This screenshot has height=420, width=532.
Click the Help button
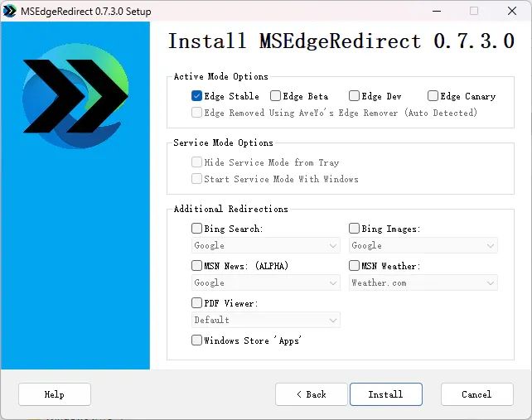pos(55,394)
